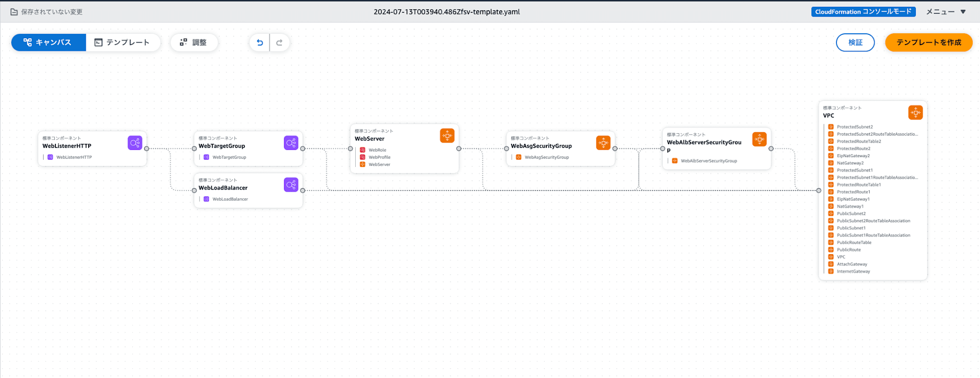Viewport: 980px width, 378px height.
Task: Select the WebServer resource item icon
Action: pos(363,165)
